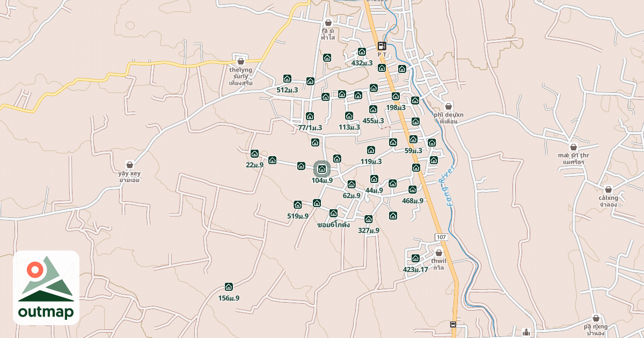Image resolution: width=644 pixels, height=338 pixels.
Task: Click the house marker labeled 468ม.9
Action: (412, 189)
